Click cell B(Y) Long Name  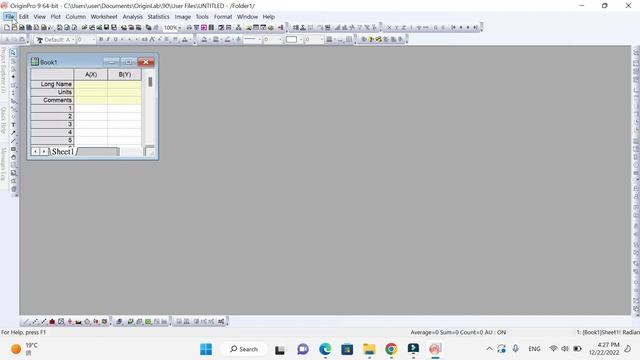124,84
